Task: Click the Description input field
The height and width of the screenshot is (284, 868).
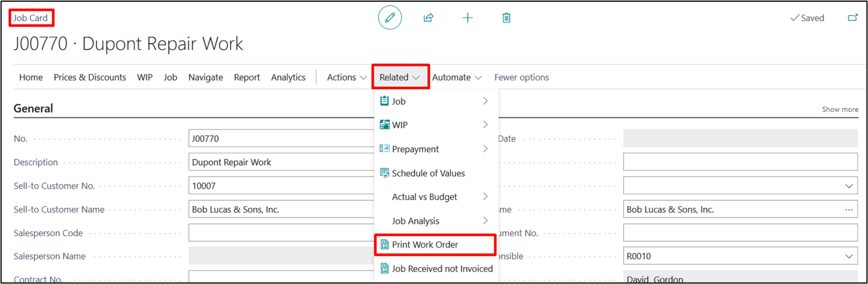Action: pos(284,162)
